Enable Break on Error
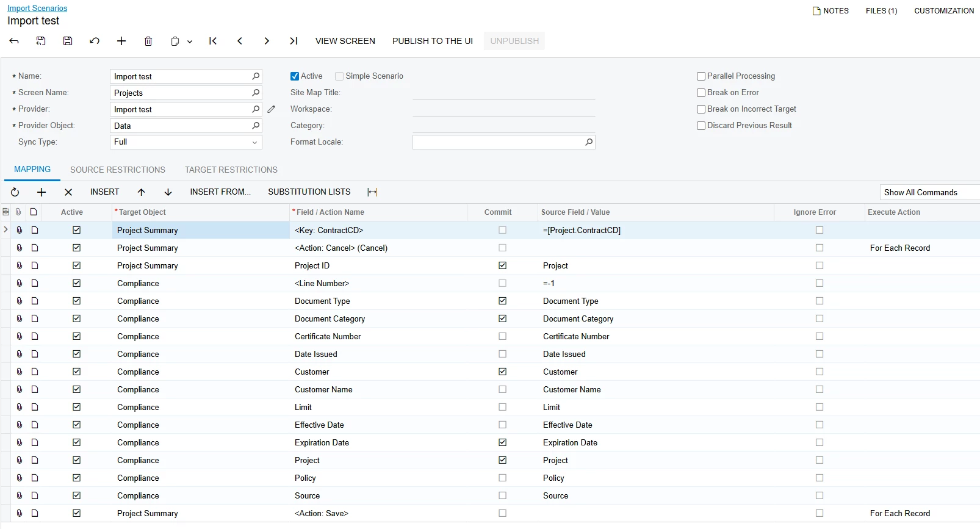Viewport: 980px width, 529px height. tap(701, 93)
